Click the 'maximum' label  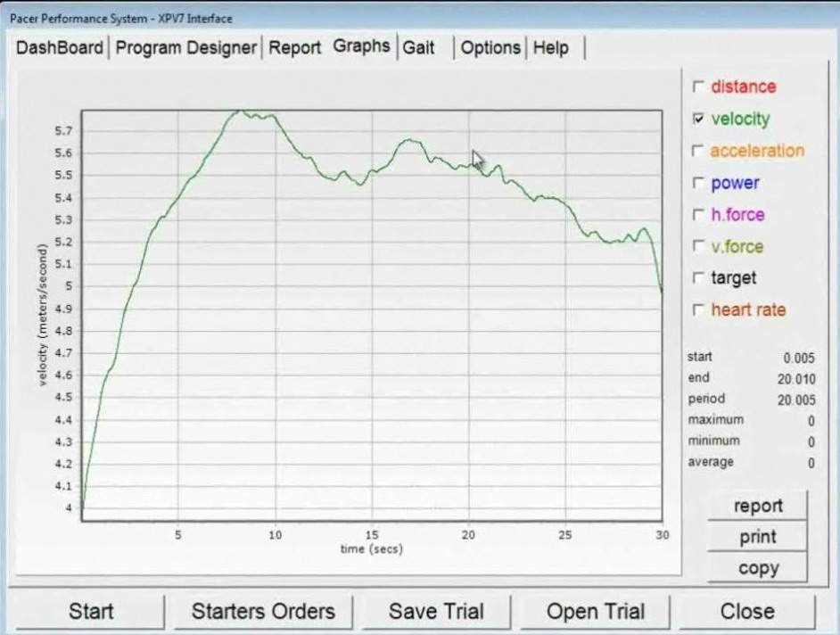click(716, 419)
